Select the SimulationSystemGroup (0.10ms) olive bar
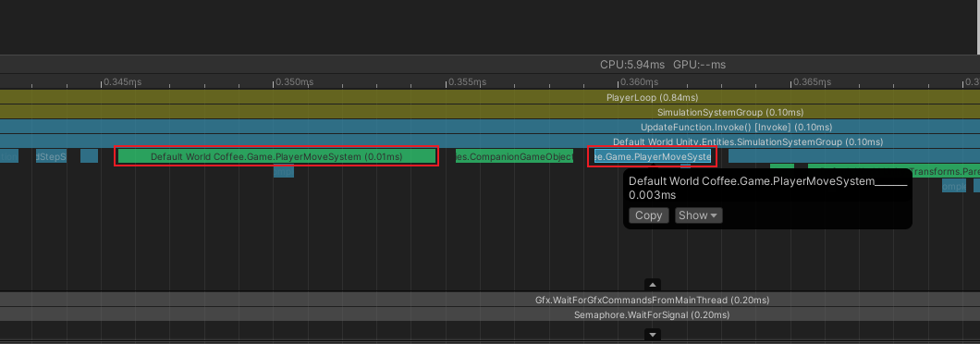Viewport: 980px width, 344px height. point(490,113)
